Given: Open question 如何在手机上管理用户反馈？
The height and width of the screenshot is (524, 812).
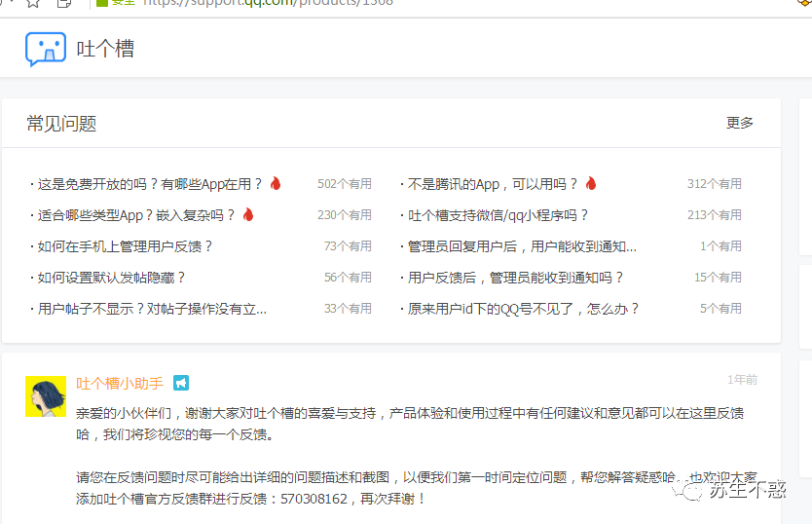Looking at the screenshot, I should (125, 246).
